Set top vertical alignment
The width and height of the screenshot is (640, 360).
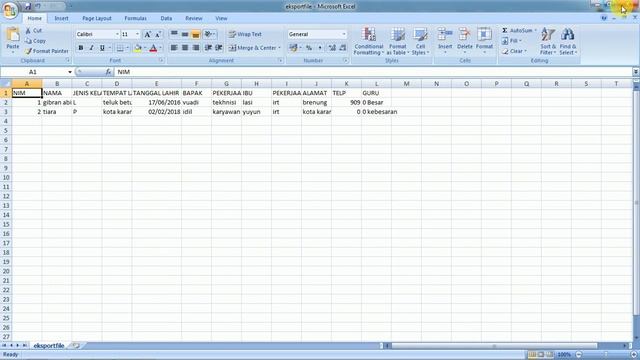(x=174, y=34)
